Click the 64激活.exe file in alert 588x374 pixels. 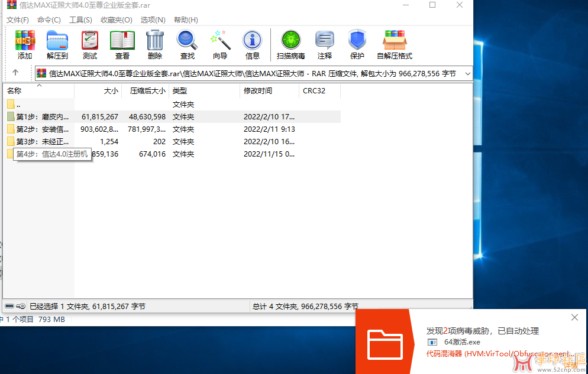462,342
